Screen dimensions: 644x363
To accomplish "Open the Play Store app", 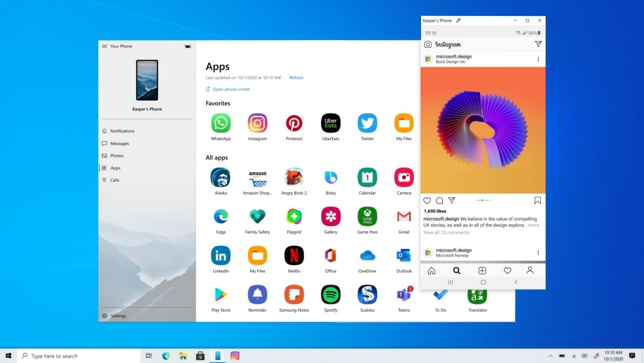I will pyautogui.click(x=220, y=295).
